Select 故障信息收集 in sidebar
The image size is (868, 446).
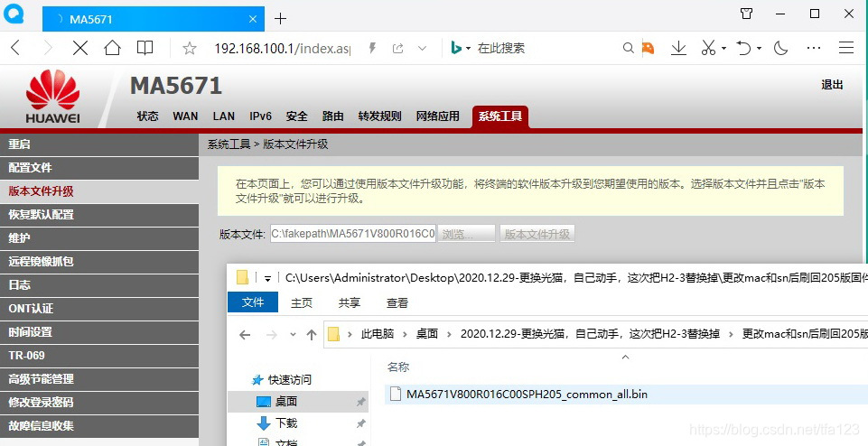tap(99, 426)
